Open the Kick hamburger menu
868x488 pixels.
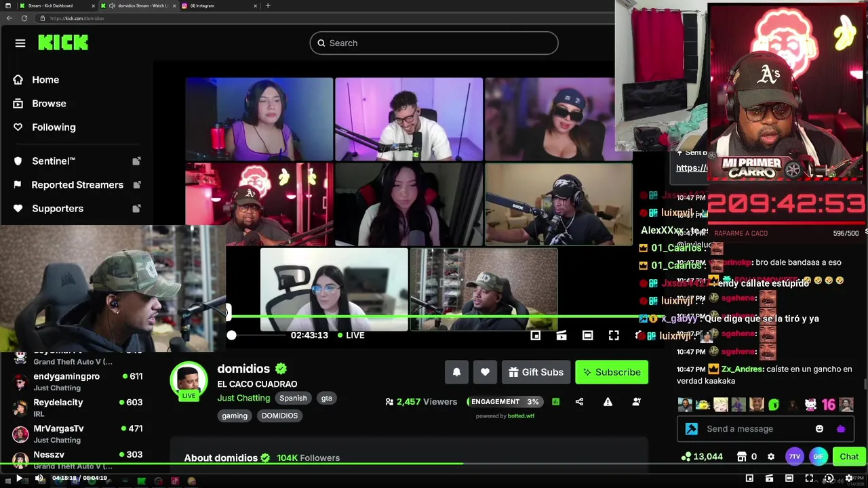coord(20,43)
